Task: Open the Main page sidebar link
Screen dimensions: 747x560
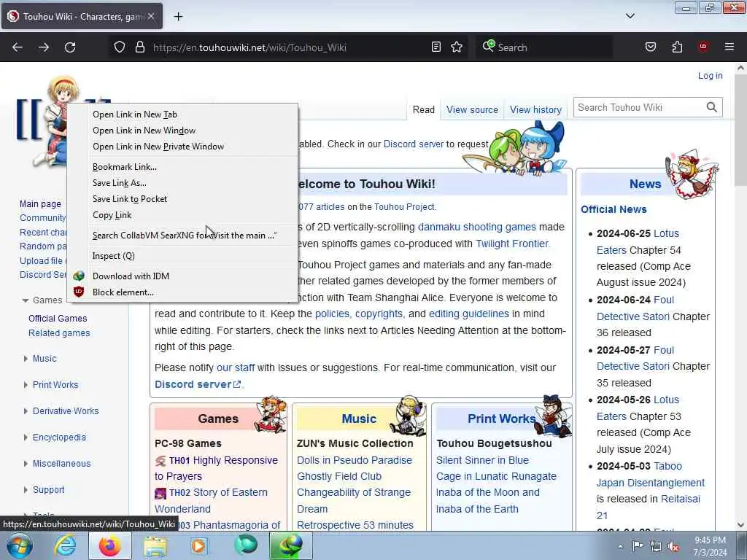Action: click(x=41, y=204)
